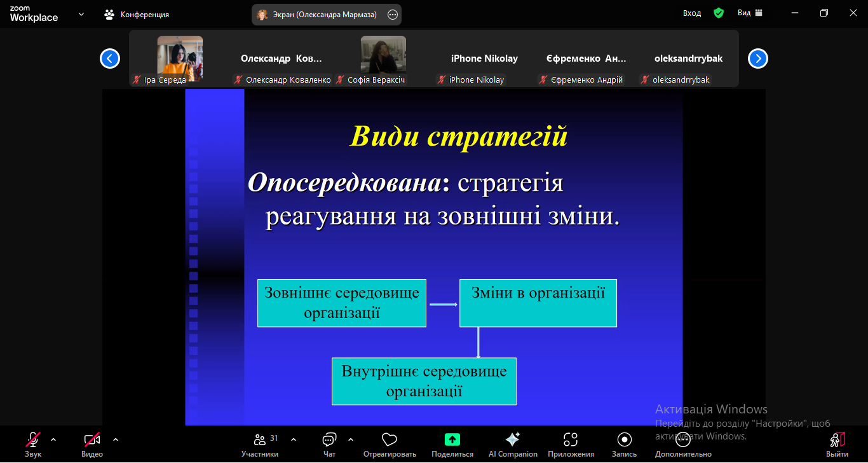Start camera with Видео button

[x=92, y=445]
